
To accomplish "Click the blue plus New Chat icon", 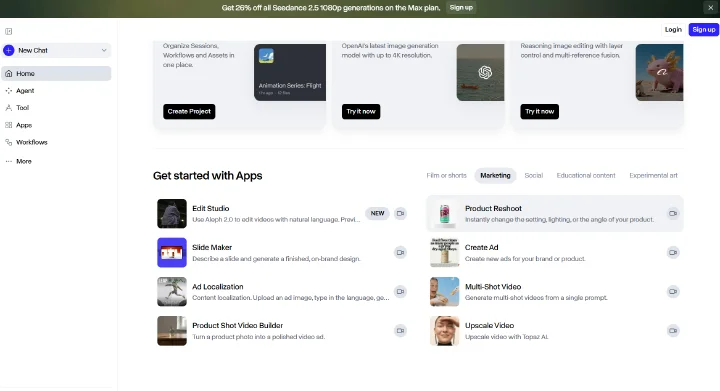I will click(x=9, y=50).
